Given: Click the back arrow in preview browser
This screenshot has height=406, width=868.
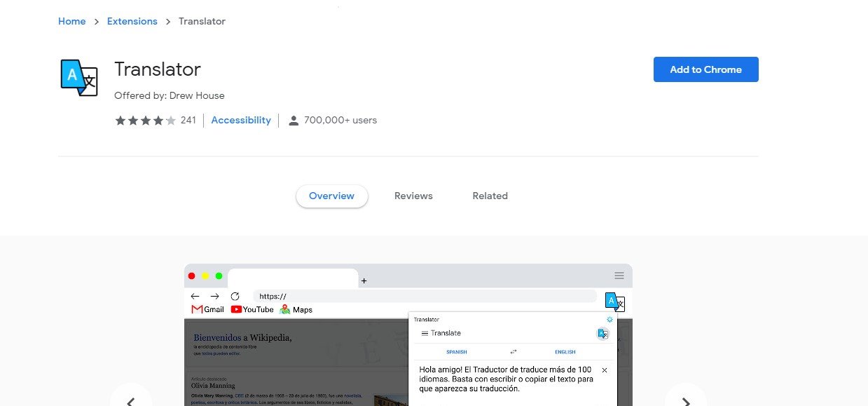Looking at the screenshot, I should click(x=195, y=297).
